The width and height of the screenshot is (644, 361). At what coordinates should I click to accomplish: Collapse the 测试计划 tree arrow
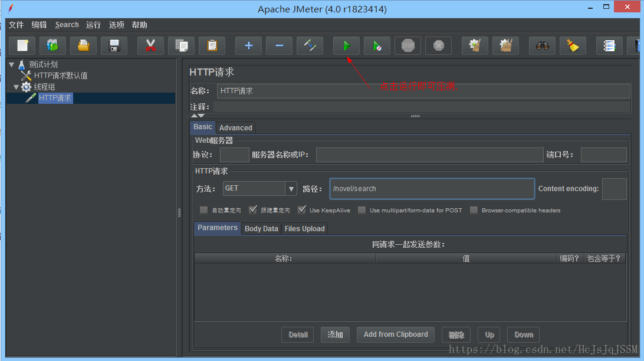12,64
